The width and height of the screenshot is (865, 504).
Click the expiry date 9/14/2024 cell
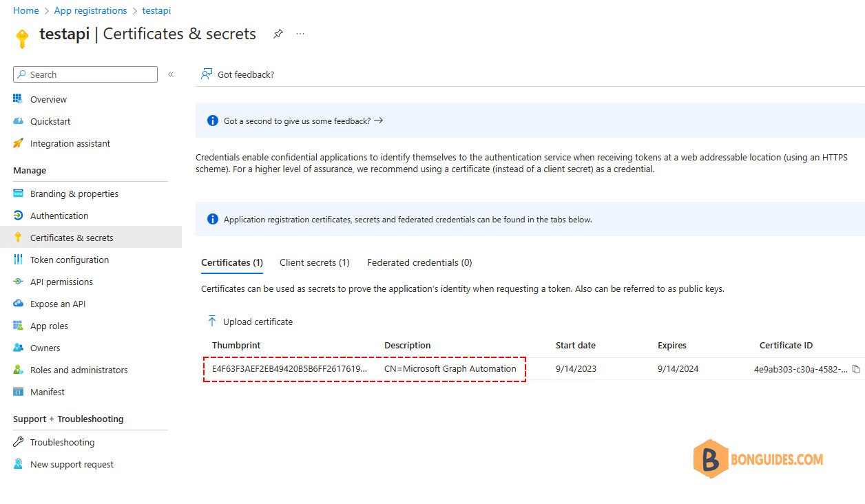678,368
